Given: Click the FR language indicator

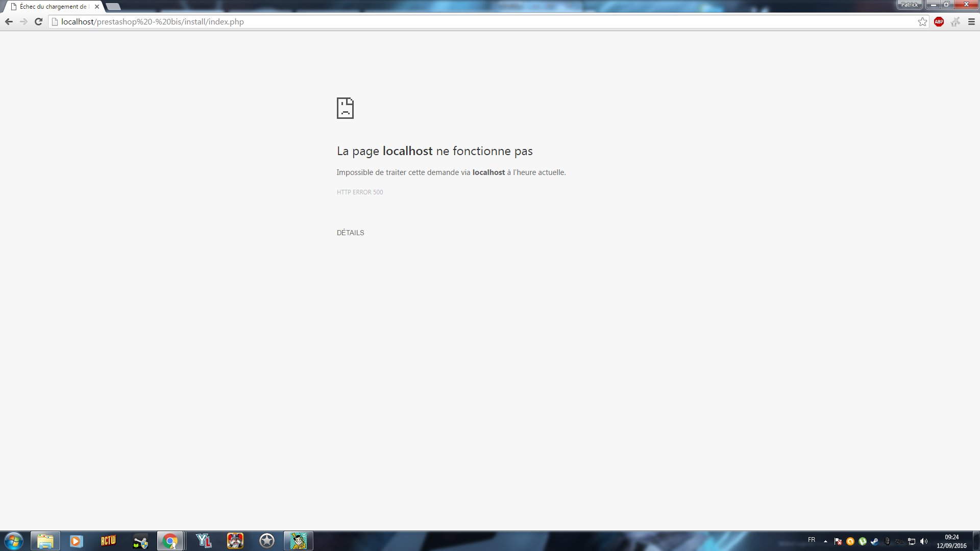Looking at the screenshot, I should click(x=812, y=540).
